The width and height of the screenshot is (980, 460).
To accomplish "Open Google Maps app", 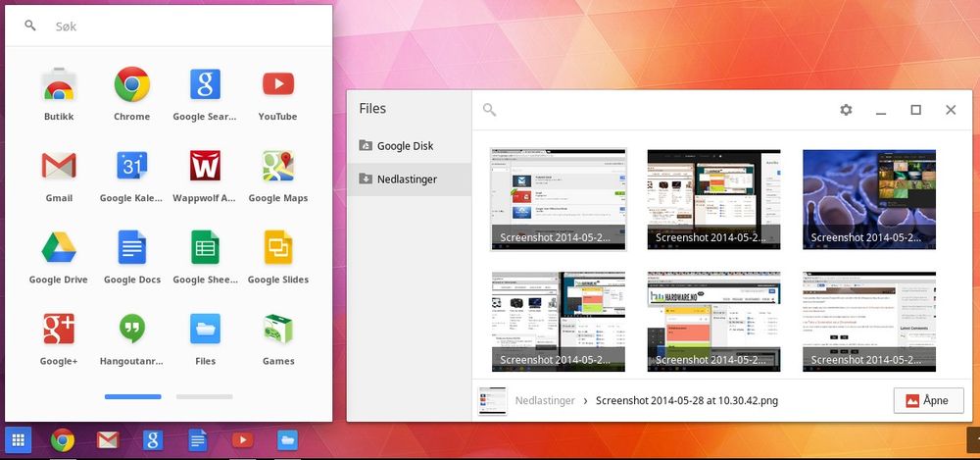I will pyautogui.click(x=278, y=176).
